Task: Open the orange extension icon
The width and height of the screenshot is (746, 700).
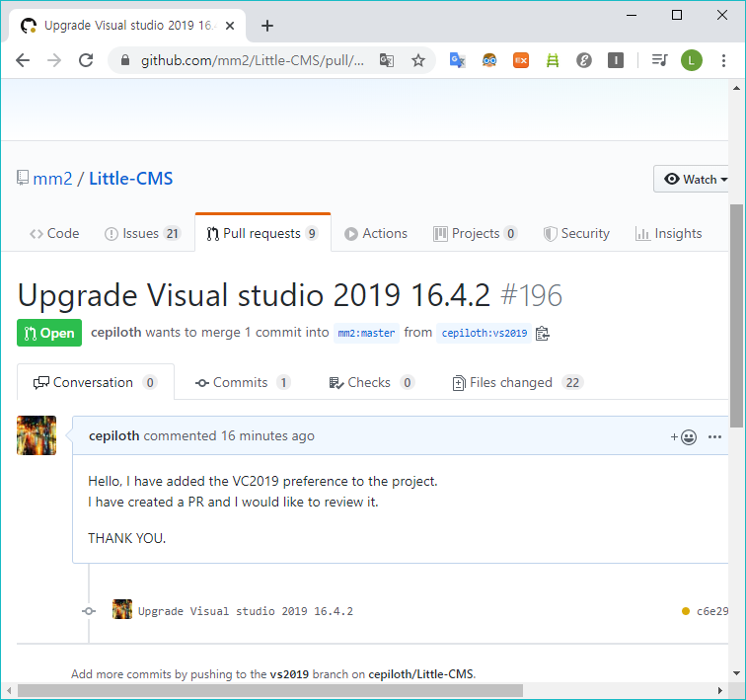Action: 521,60
